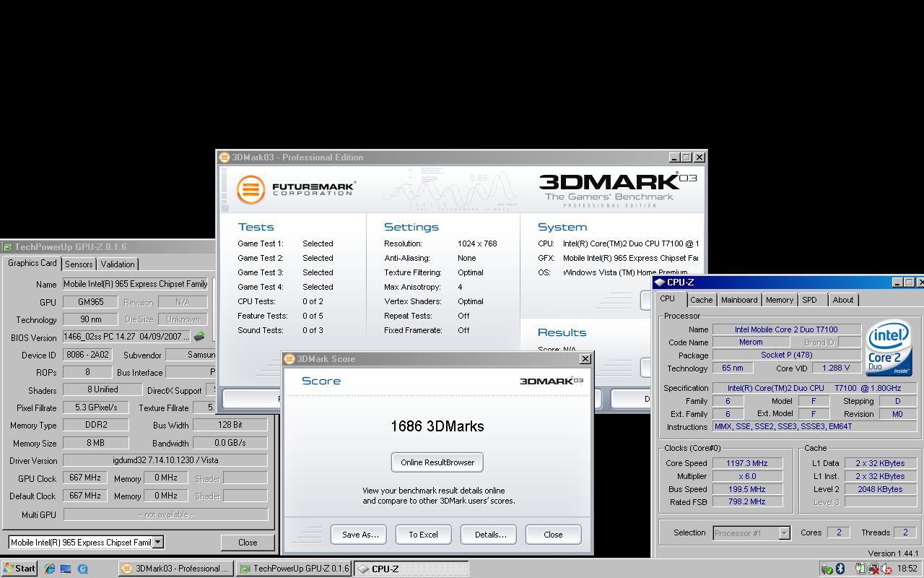
Task: Open the Online ResultBrowser
Action: 437,462
